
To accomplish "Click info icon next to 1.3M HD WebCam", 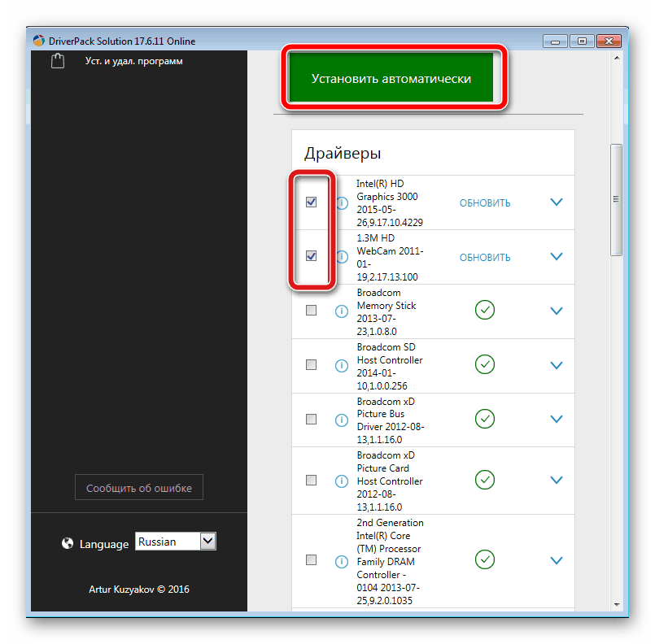I will pos(342,257).
